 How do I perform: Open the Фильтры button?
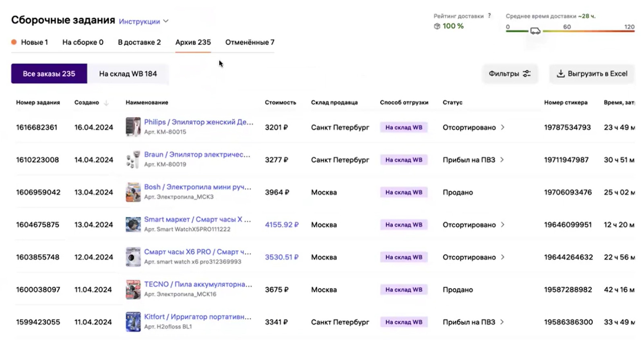click(x=510, y=74)
